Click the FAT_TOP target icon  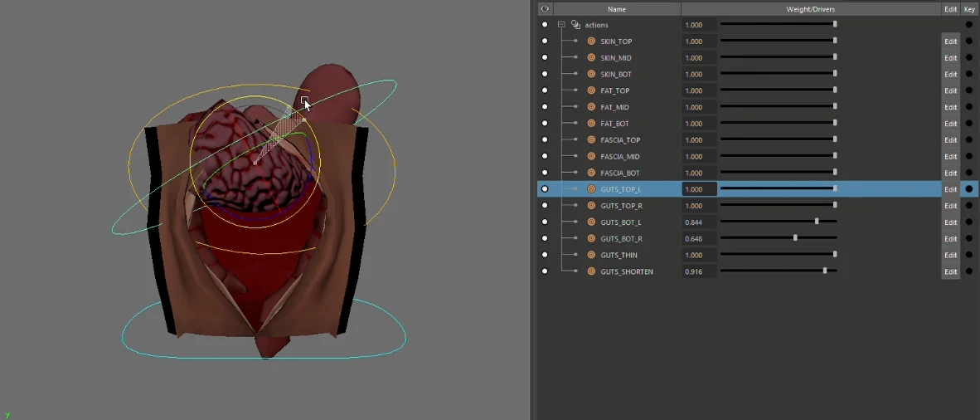pos(591,90)
